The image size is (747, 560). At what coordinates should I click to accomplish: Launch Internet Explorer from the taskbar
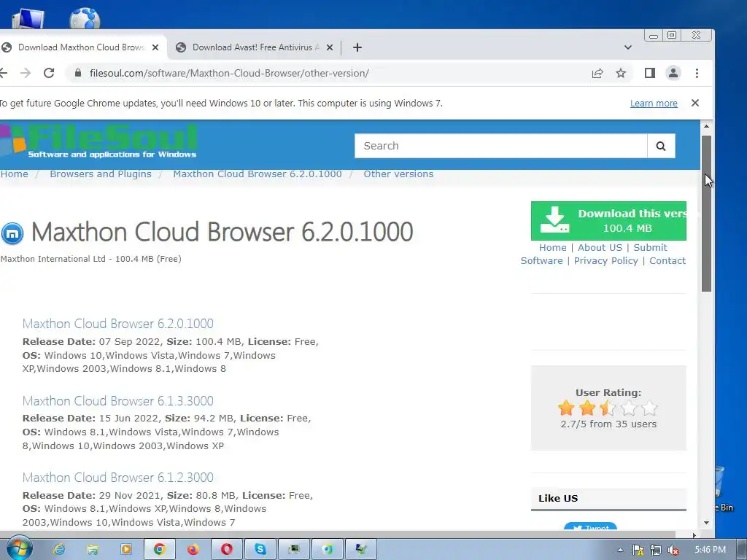[x=60, y=550]
